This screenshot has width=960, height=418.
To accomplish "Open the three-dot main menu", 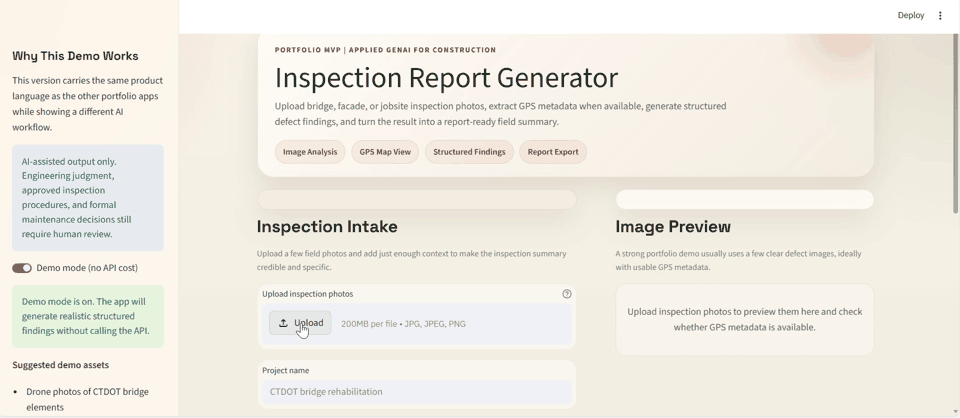I will (940, 16).
